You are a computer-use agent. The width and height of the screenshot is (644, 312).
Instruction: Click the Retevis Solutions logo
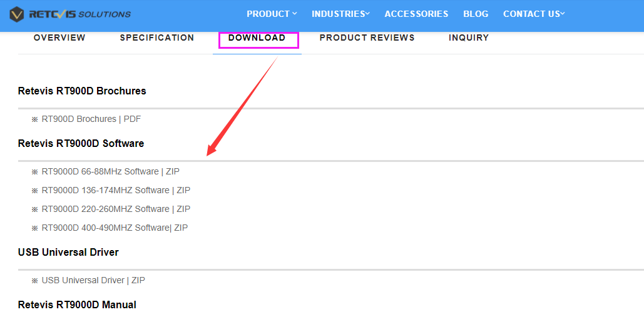tap(70, 14)
